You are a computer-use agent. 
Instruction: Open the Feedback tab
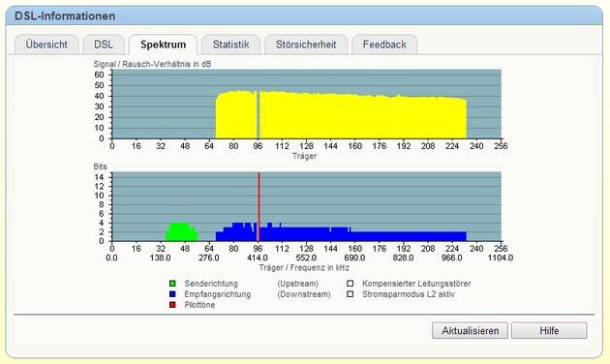[384, 45]
